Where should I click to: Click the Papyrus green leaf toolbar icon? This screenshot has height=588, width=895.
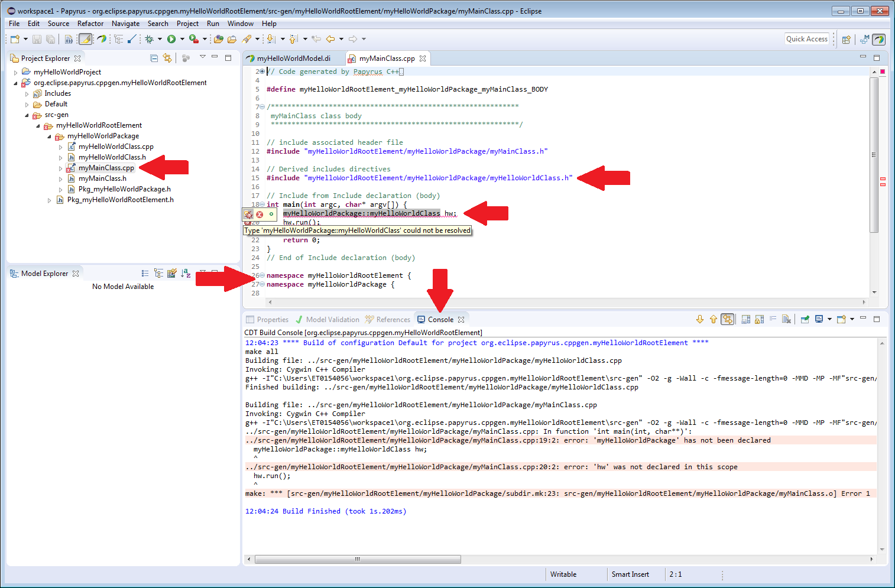point(102,39)
